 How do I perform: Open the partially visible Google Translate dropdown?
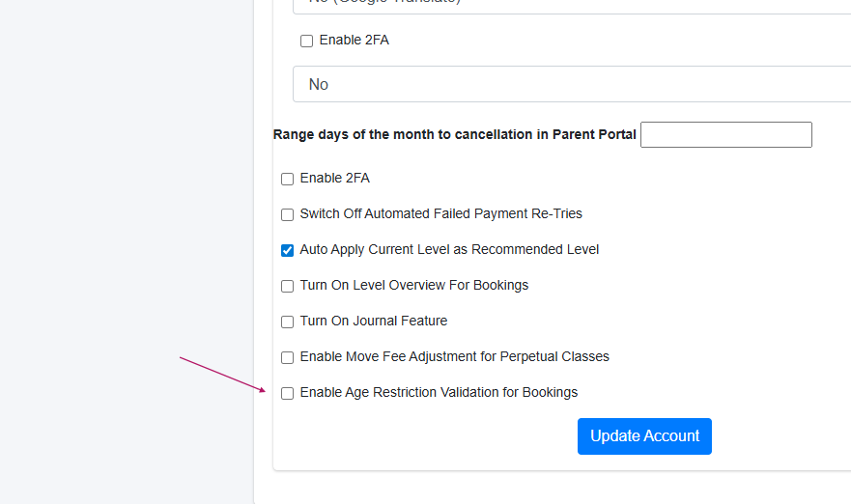pyautogui.click(x=572, y=5)
